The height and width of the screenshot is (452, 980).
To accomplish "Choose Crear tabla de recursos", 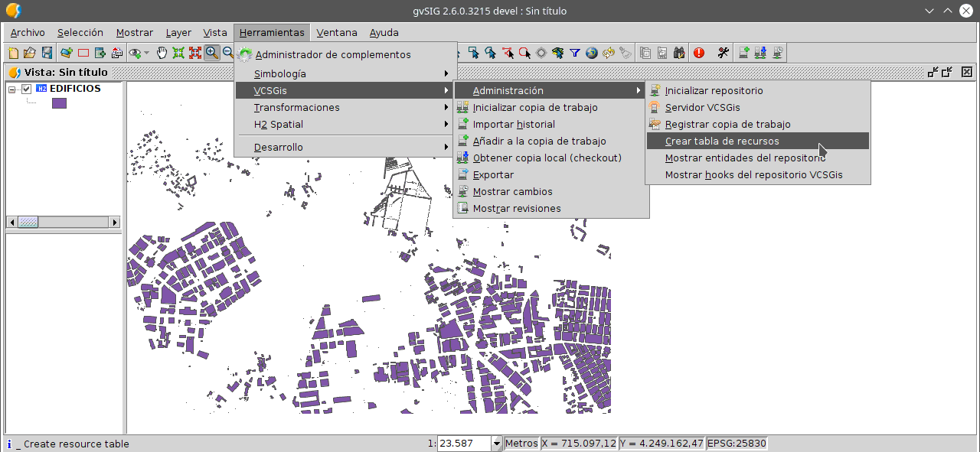I will coord(758,141).
